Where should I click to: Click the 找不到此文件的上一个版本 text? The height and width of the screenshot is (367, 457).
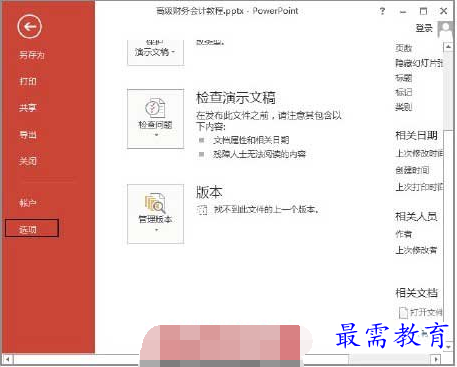(266, 210)
